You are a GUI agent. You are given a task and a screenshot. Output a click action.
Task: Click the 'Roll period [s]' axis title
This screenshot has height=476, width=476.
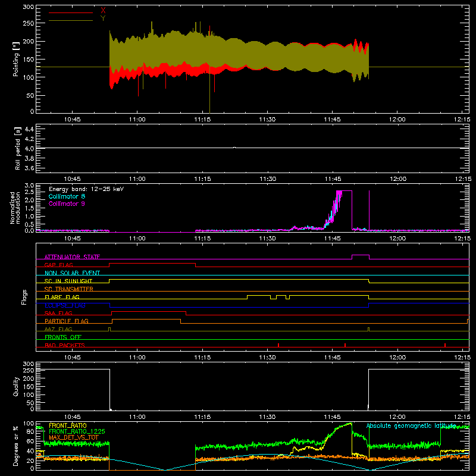click(x=18, y=148)
